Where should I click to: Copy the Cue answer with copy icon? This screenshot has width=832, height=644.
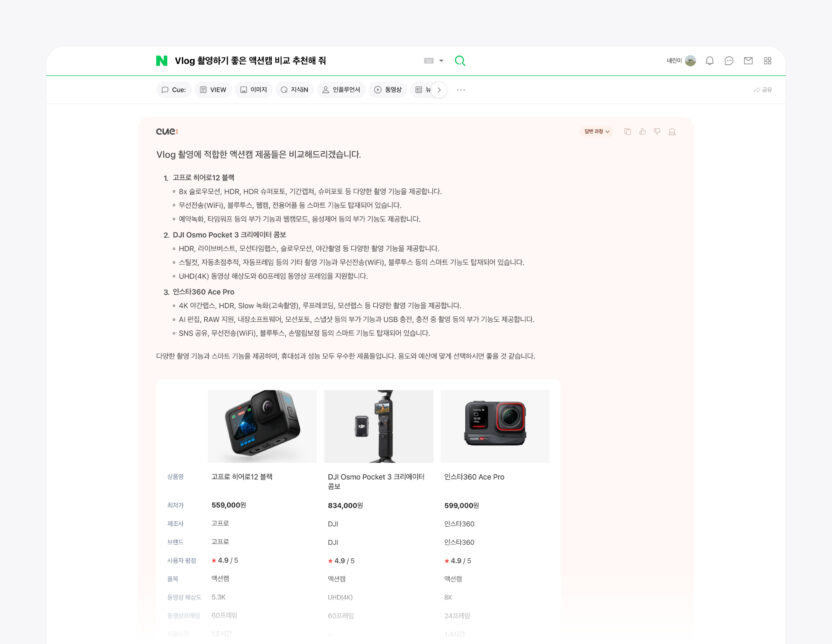click(x=627, y=132)
